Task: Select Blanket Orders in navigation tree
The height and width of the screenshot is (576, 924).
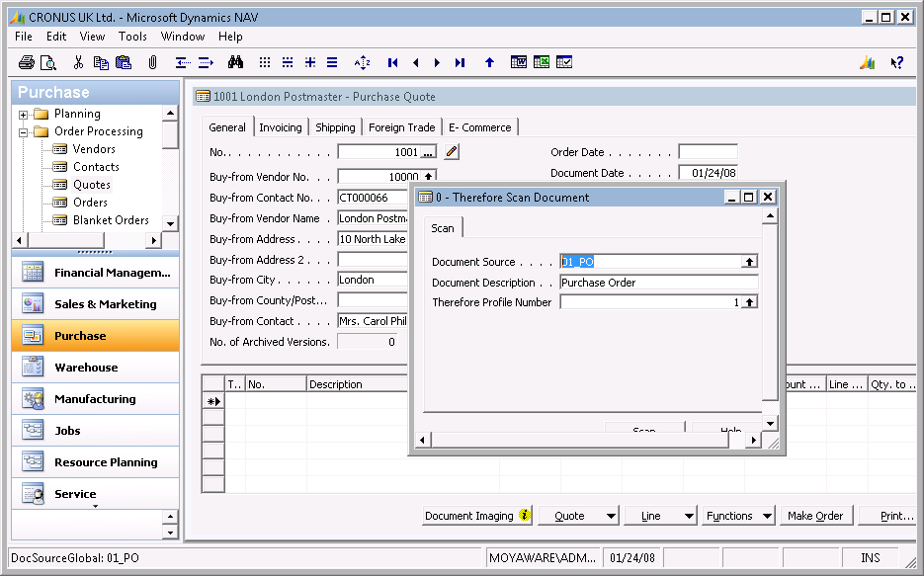Action: click(111, 220)
